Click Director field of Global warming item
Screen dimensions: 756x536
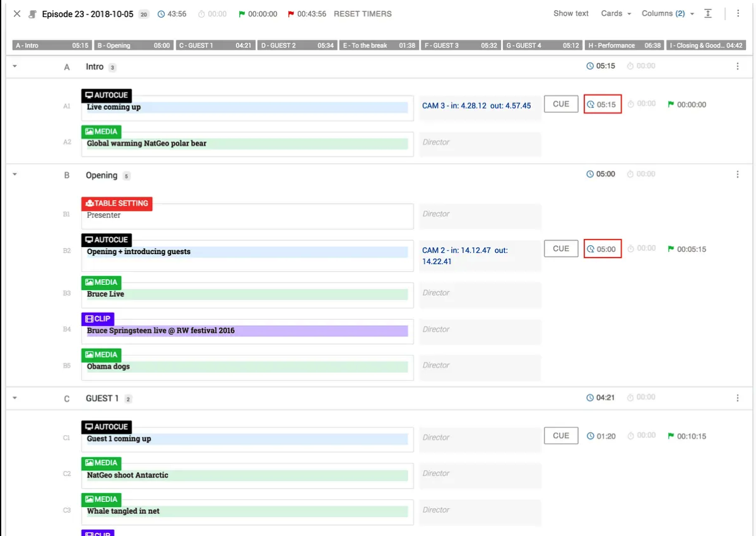[480, 144]
